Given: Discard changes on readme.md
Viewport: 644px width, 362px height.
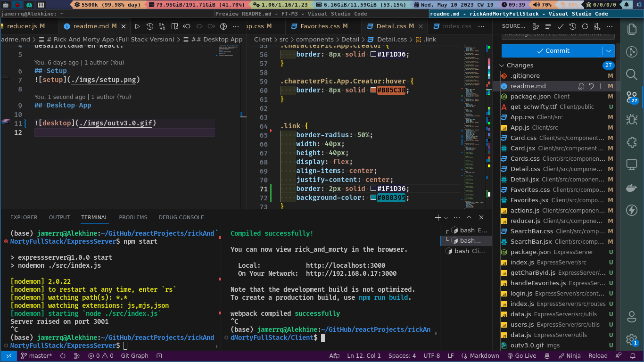Looking at the screenshot, I should [x=591, y=86].
